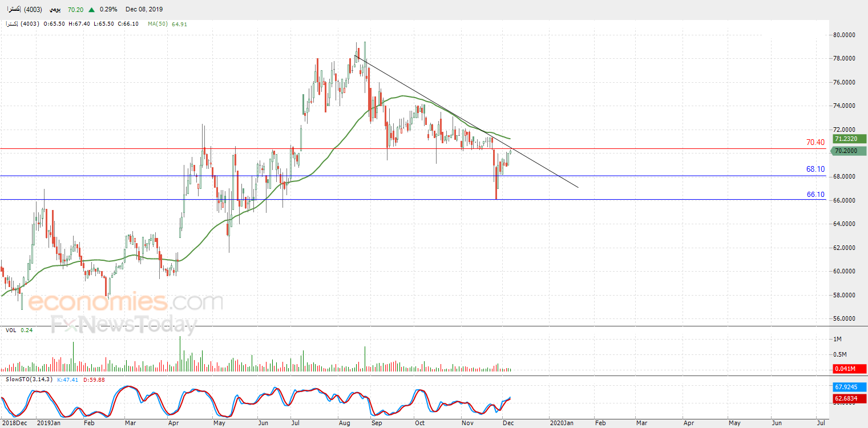The height and width of the screenshot is (428, 868).
Task: Click the stock symbol (4003) in header
Action: (x=33, y=10)
